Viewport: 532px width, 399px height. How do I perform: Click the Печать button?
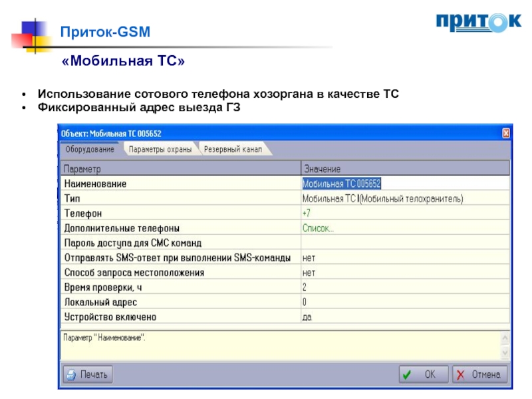pos(88,374)
